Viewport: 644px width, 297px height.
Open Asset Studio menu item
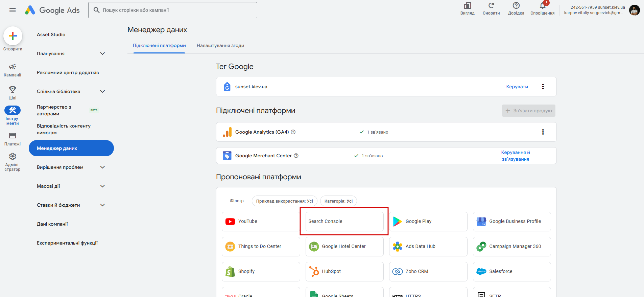coord(51,35)
